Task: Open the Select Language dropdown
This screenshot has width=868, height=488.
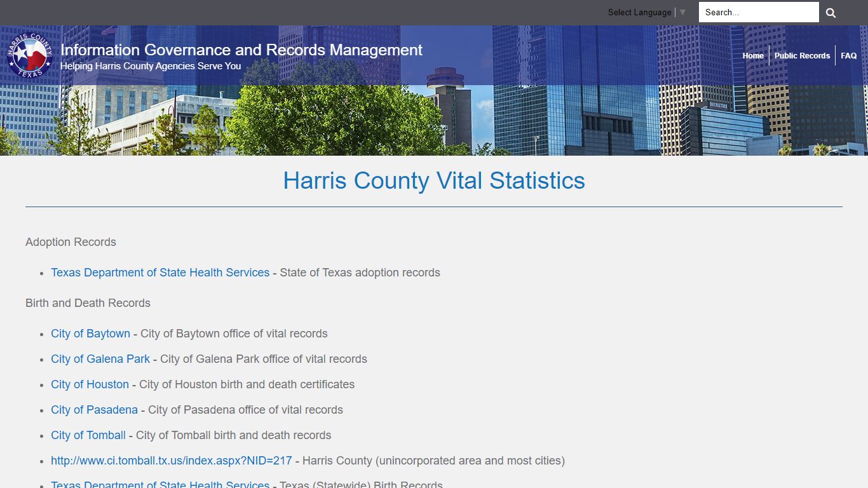Action: [x=647, y=12]
